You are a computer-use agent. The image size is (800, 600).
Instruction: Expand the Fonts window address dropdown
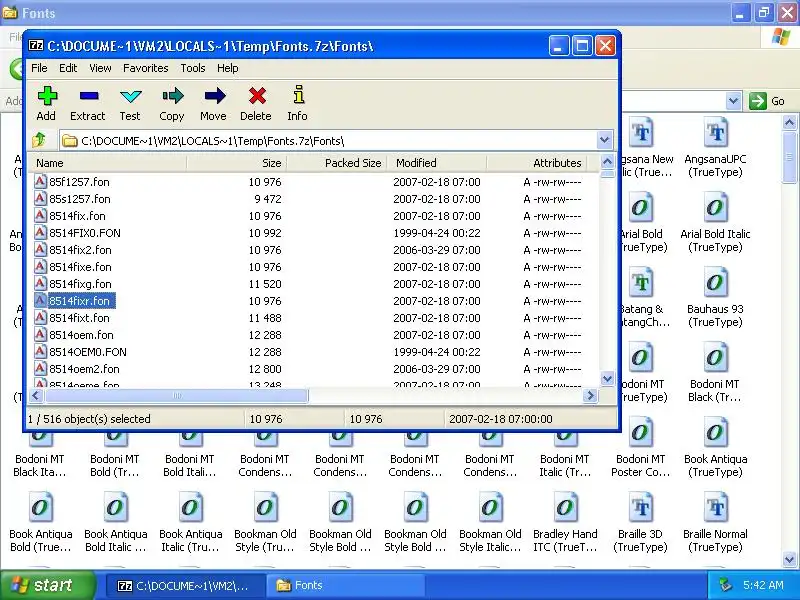click(733, 101)
